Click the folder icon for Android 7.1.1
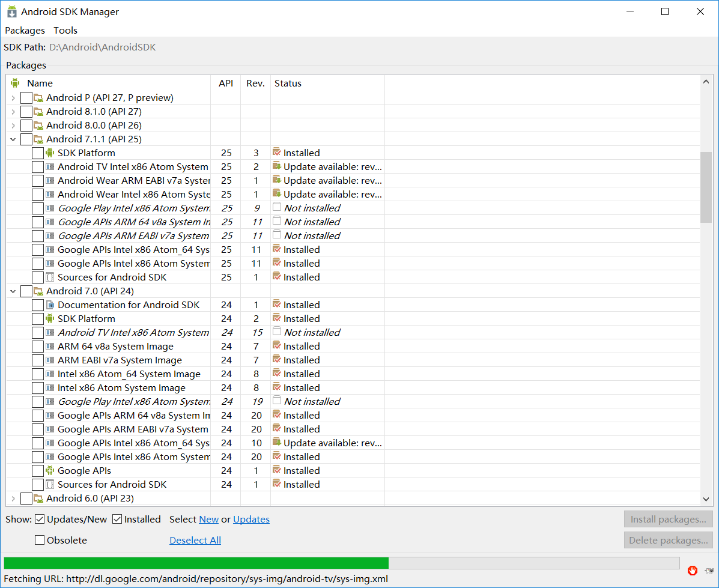 pyautogui.click(x=38, y=139)
